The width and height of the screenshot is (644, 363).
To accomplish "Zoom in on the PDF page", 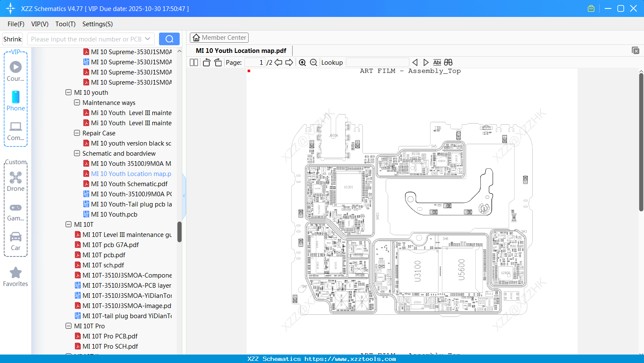I will click(302, 62).
